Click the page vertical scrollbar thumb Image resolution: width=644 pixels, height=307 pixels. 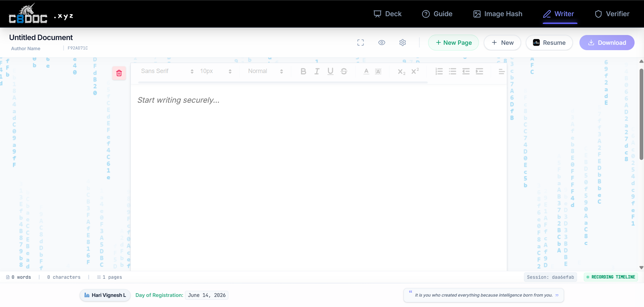[x=641, y=114]
